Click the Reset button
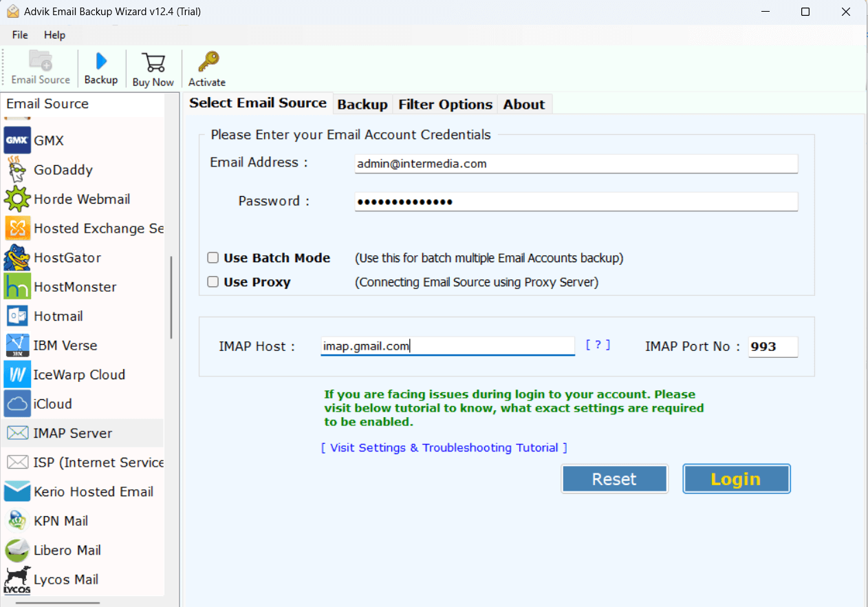This screenshot has height=607, width=868. tap(614, 479)
